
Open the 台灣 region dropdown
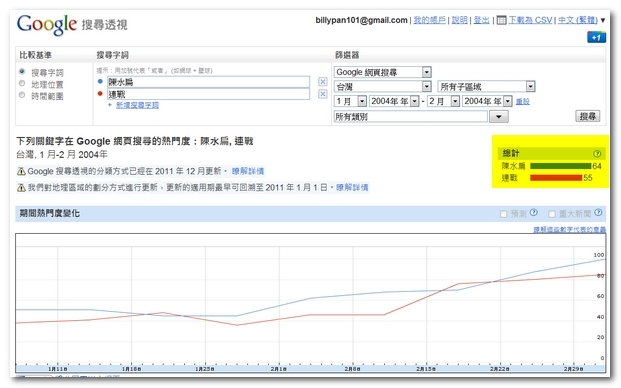click(383, 86)
